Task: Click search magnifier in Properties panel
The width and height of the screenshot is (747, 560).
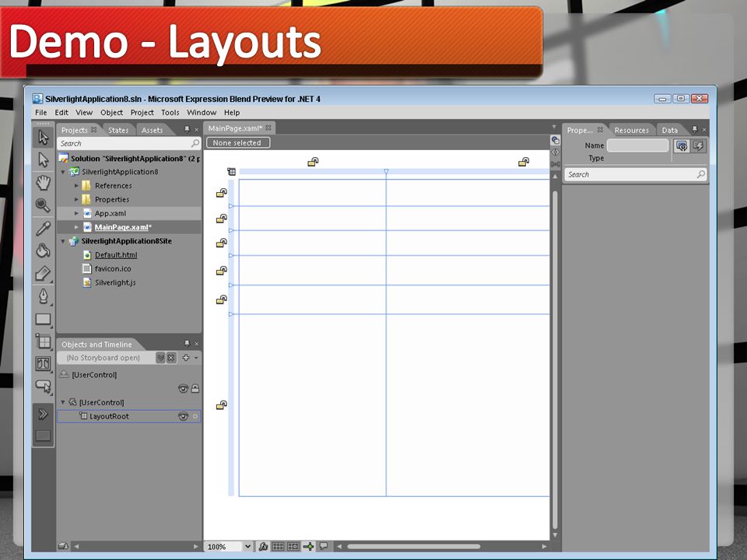Action: click(701, 174)
